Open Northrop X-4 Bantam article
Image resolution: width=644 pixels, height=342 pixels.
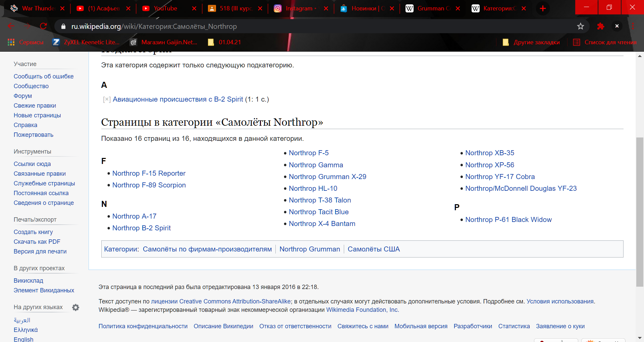pyautogui.click(x=322, y=224)
